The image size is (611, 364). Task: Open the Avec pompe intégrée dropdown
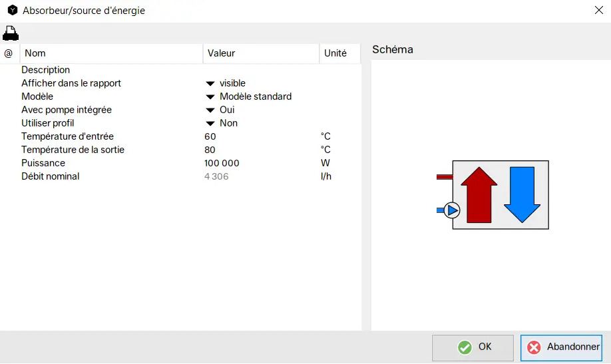coord(210,110)
